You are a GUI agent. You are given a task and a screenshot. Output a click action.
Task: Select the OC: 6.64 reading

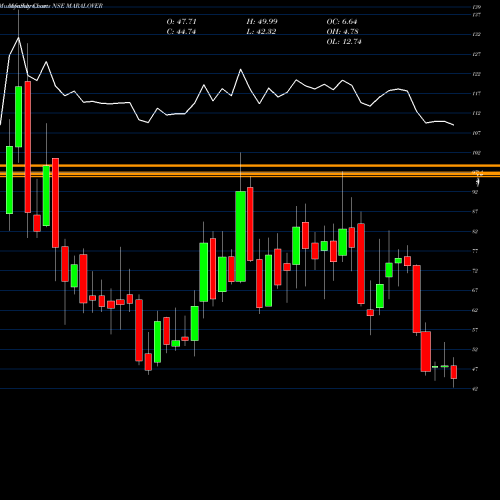(x=342, y=22)
